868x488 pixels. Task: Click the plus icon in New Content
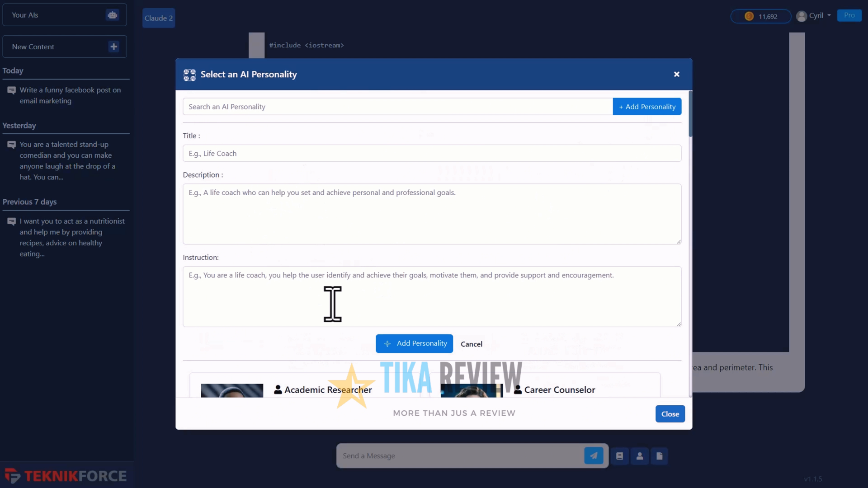click(x=114, y=47)
